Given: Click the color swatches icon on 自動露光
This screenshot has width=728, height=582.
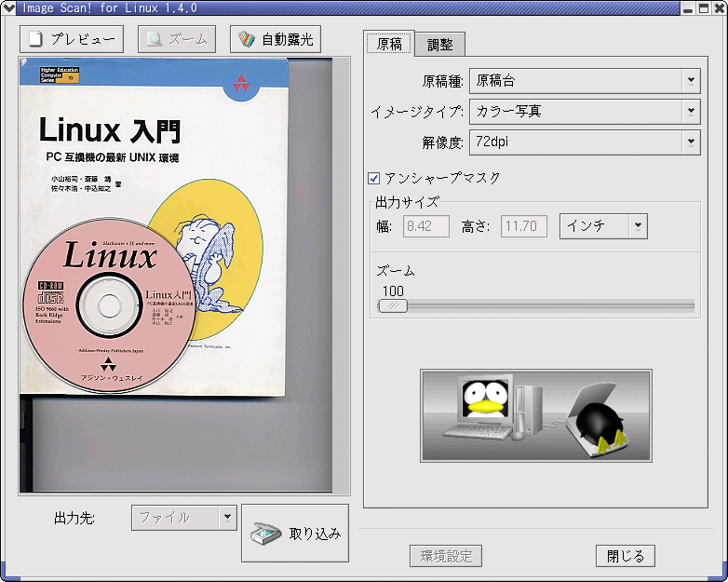Looking at the screenshot, I should [247, 39].
